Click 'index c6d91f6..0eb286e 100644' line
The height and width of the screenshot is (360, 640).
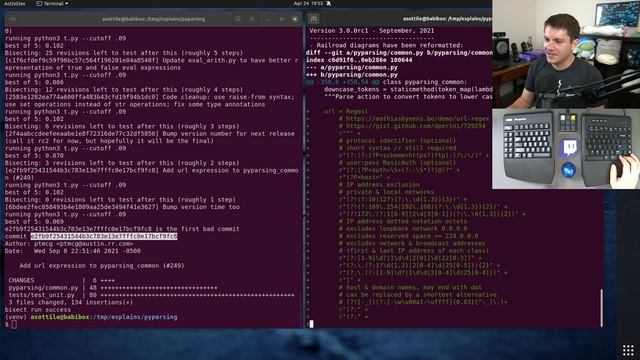tap(359, 60)
